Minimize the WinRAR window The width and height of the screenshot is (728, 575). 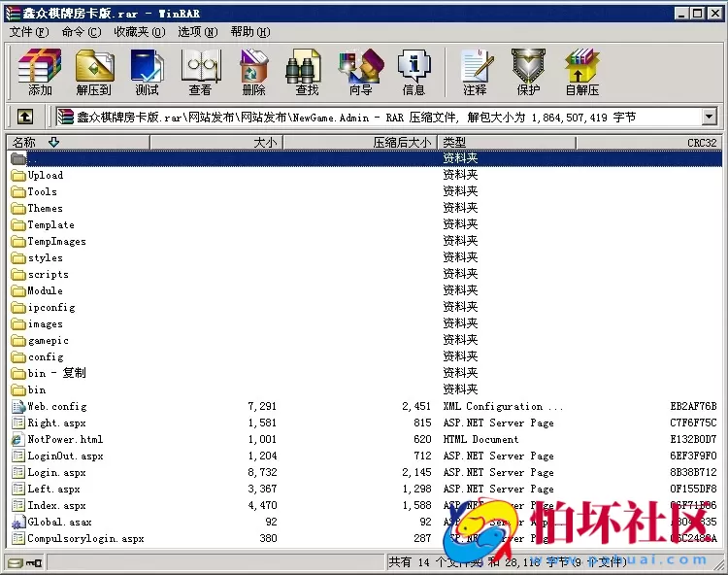[x=681, y=14]
